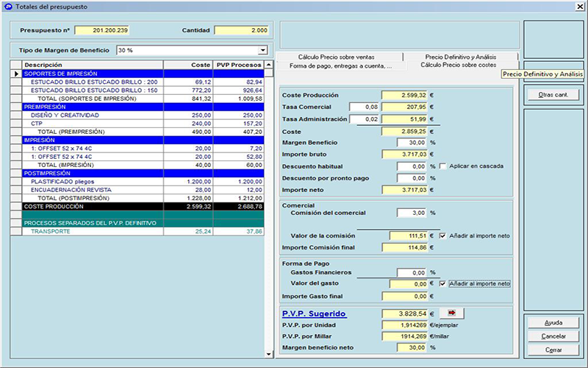Toggle Aplicar en cascada checkbox
This screenshot has height=368, width=588.
pos(443,166)
